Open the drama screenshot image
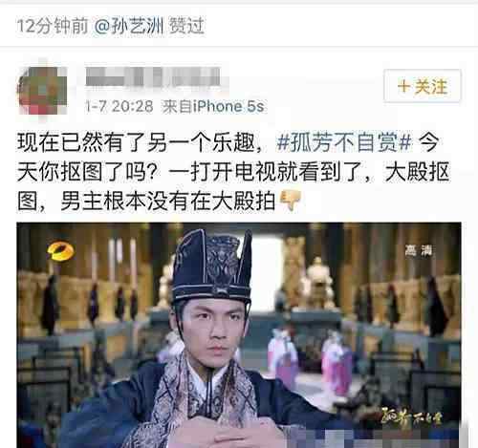 pos(239,335)
